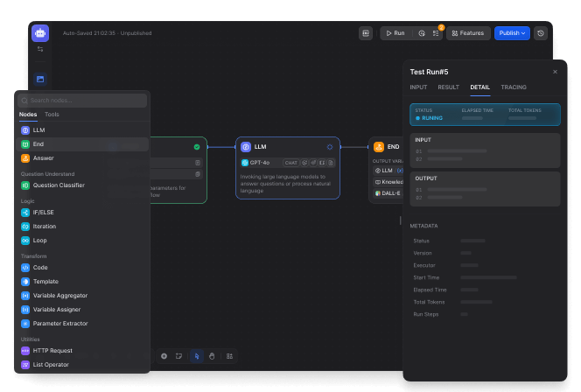The width and height of the screenshot is (581, 392).
Task: Open the TRACING tab
Action: pyautogui.click(x=513, y=87)
